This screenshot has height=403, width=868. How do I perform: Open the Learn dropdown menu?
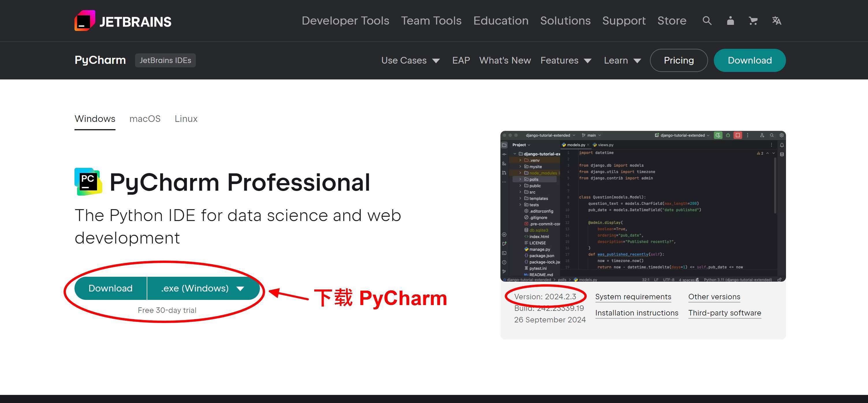[x=622, y=60]
